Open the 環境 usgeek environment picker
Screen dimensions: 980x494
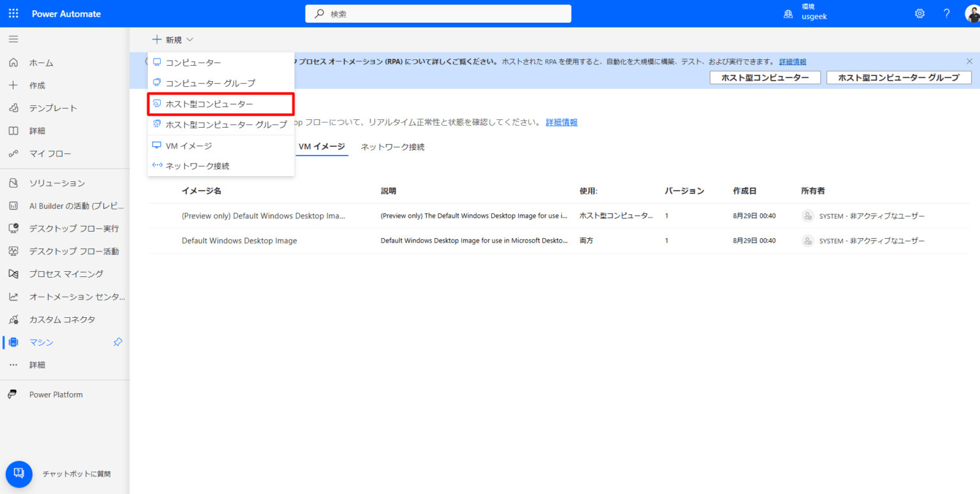tap(805, 13)
